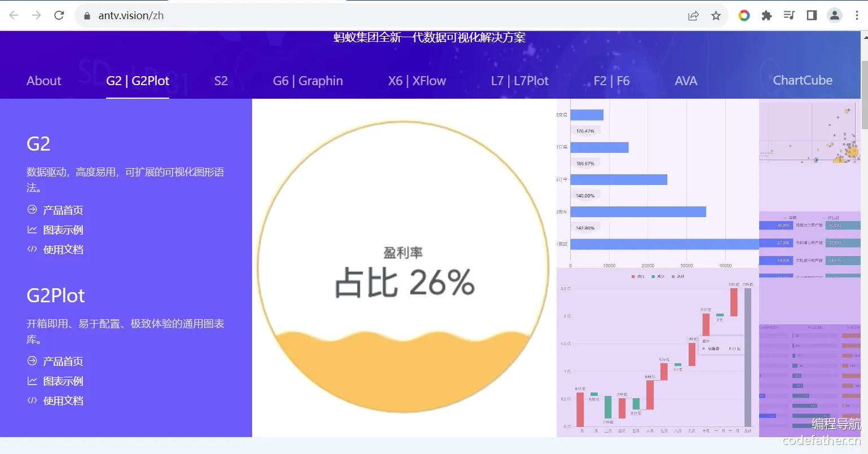Click the G2 description starting 数据驱动

click(x=125, y=179)
